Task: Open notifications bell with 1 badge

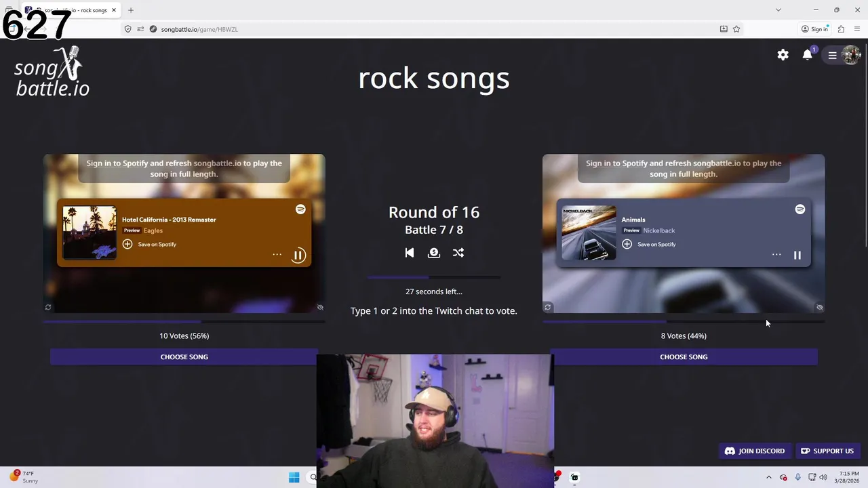Action: pos(808,55)
